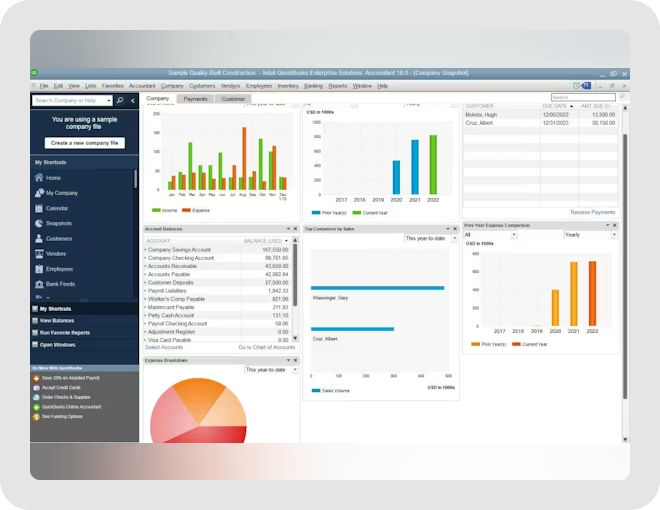Open Top Customers by Sales options arrow

tap(448, 229)
